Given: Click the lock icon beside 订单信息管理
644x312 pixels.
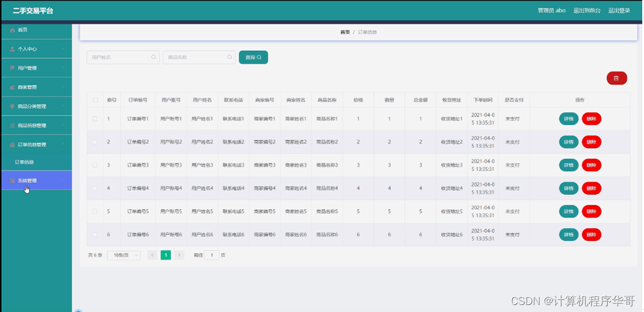Looking at the screenshot, I should point(12,145).
